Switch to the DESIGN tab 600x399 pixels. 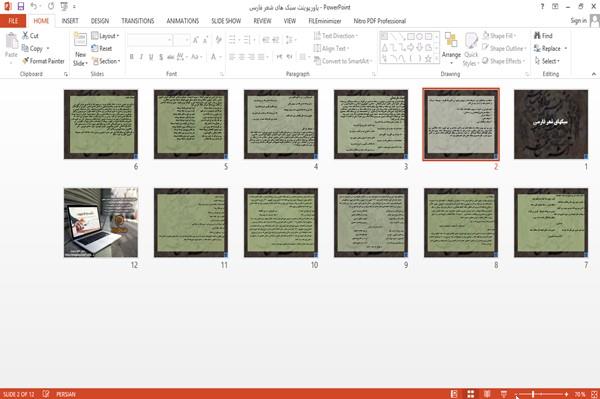coord(99,21)
